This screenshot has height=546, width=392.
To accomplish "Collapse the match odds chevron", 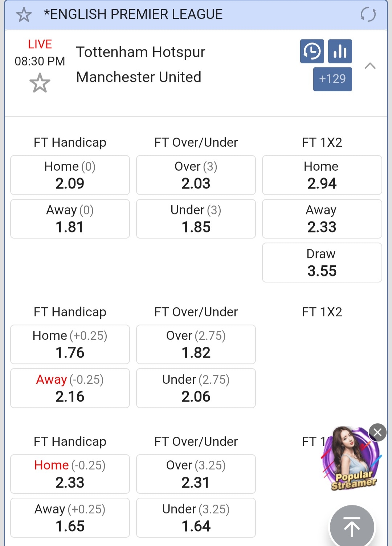I will click(370, 66).
